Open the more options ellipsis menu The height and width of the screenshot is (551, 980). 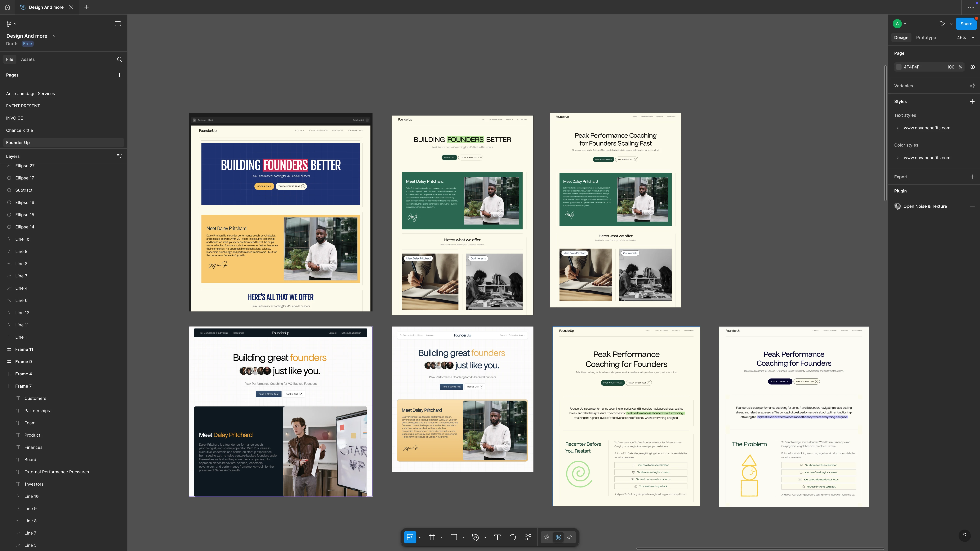(x=970, y=7)
